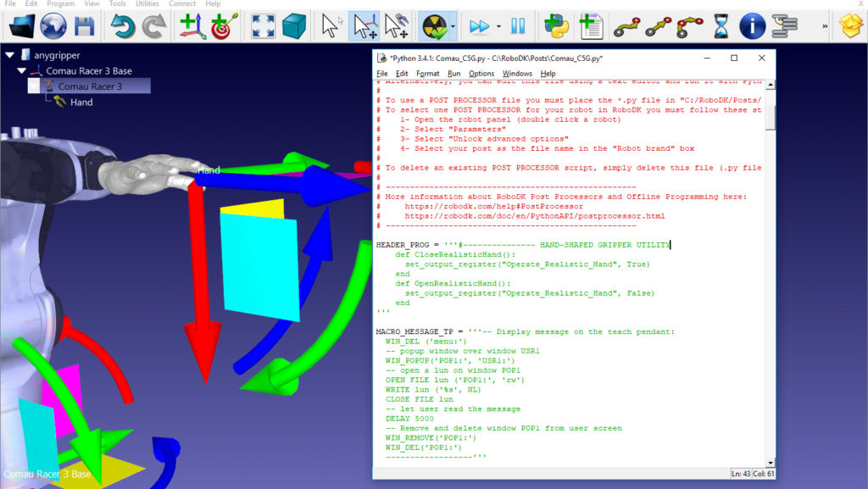Save the station with the floppy icon
Screen dimensions: 868x489
(x=84, y=26)
